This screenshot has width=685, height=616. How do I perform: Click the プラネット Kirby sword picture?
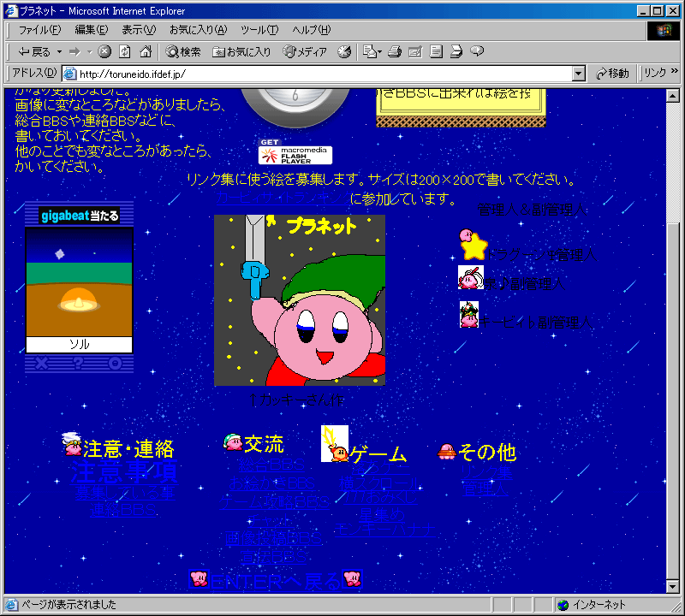[300, 300]
